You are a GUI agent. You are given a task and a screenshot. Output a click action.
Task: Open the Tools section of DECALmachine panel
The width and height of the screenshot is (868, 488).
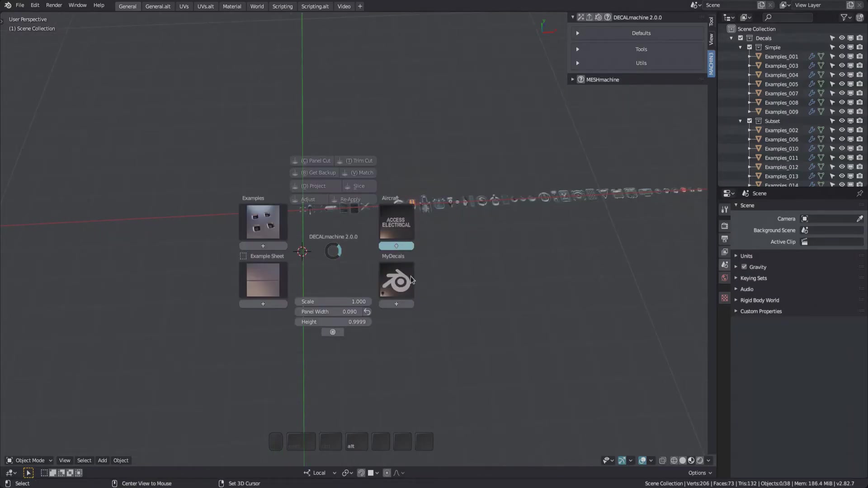click(641, 49)
